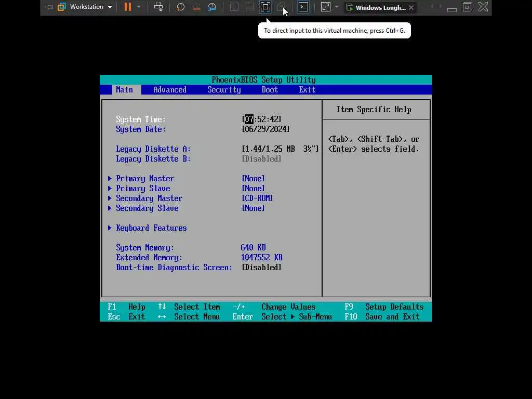This screenshot has height=399, width=532.
Task: Select the System Time hours field
Action: tap(249, 119)
